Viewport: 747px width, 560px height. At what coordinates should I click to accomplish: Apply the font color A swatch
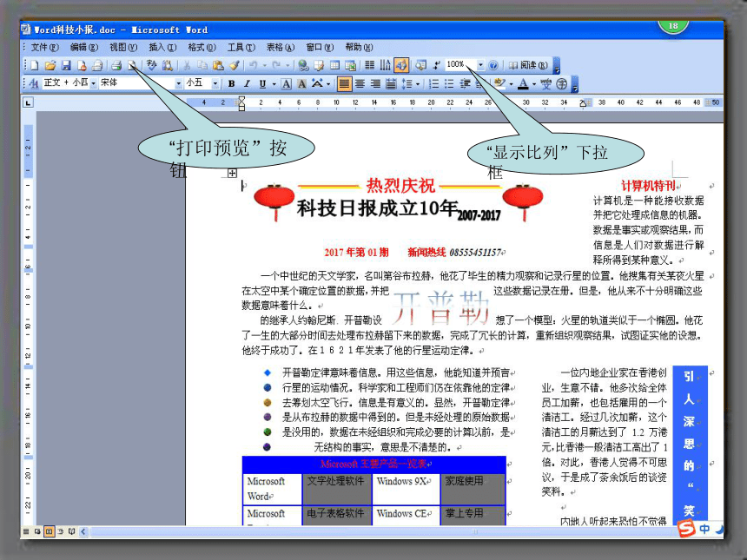point(523,84)
